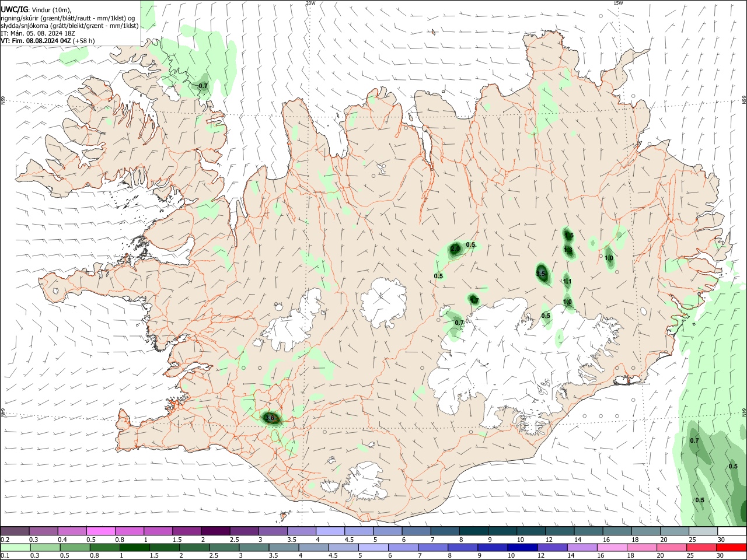
Task: Click the 2.5 label in the upper legend scale
Action: coord(234,540)
